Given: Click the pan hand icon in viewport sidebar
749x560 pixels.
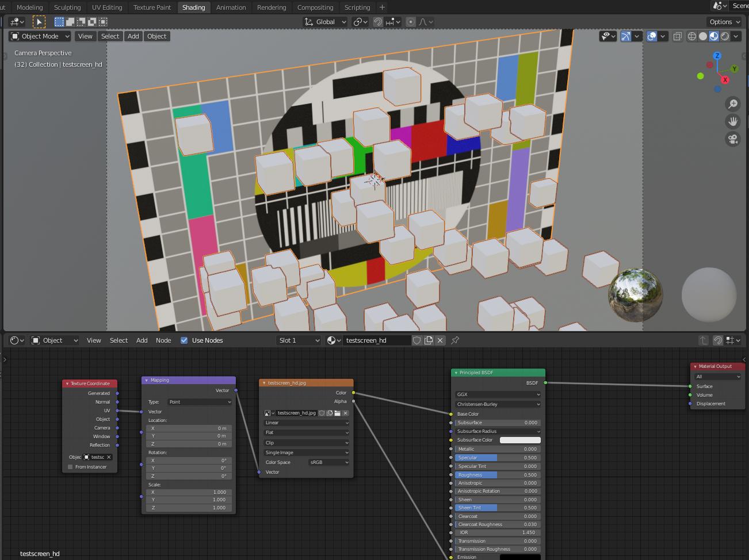Looking at the screenshot, I should pyautogui.click(x=732, y=121).
